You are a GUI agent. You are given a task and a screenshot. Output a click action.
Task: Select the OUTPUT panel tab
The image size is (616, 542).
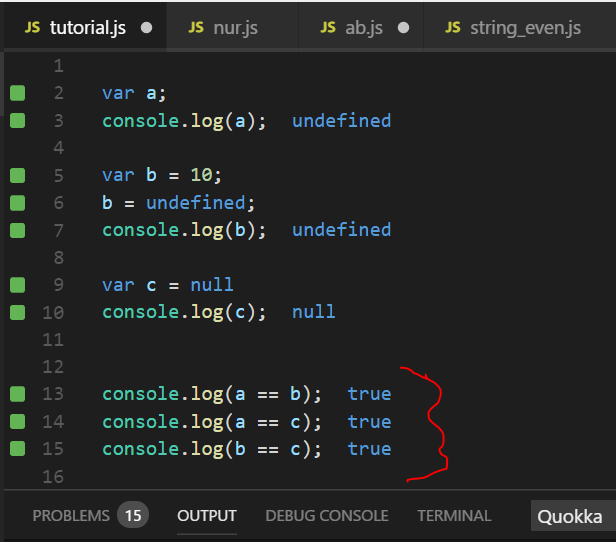coord(207,516)
